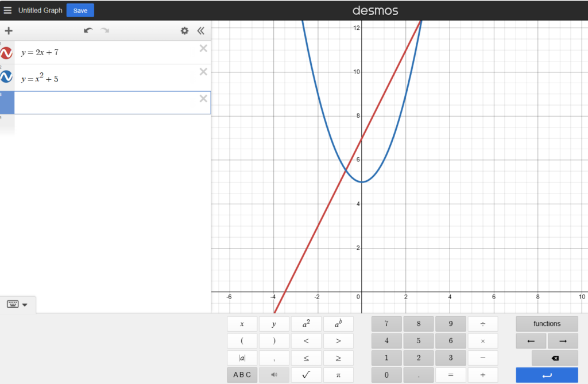Insert greater-than symbol
588x384 pixels.
pos(338,341)
